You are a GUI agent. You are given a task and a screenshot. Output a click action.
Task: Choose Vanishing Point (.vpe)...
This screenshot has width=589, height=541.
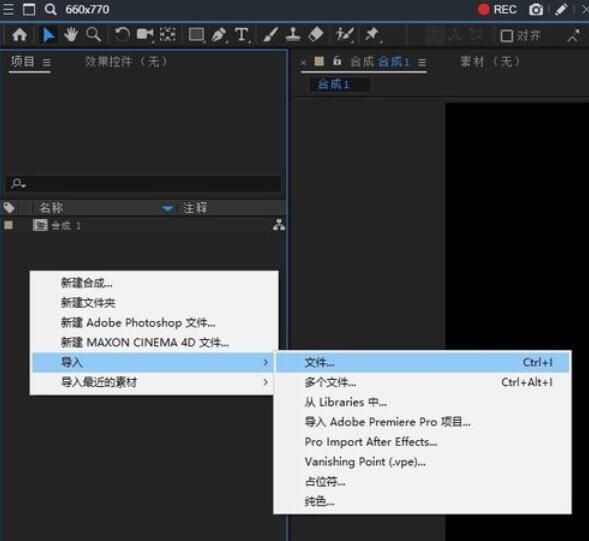(x=423, y=462)
